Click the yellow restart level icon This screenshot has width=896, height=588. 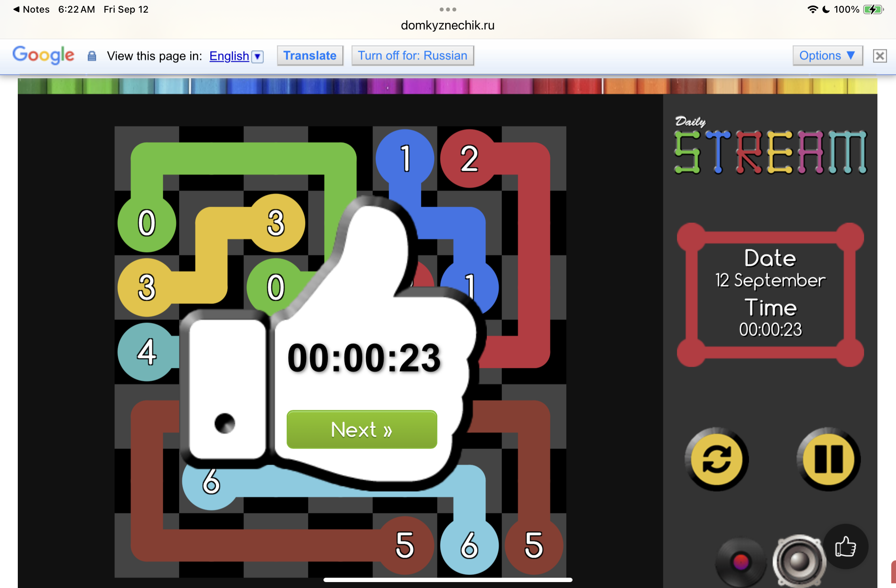click(716, 459)
